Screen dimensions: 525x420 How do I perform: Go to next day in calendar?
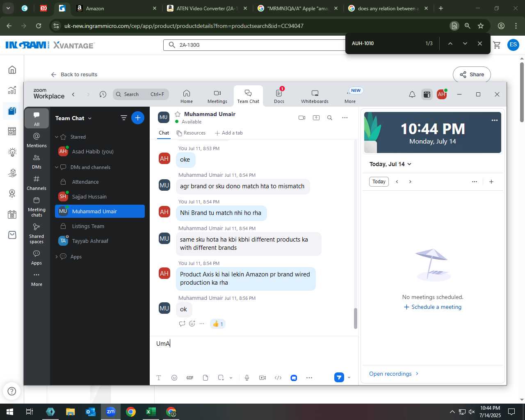tap(410, 182)
